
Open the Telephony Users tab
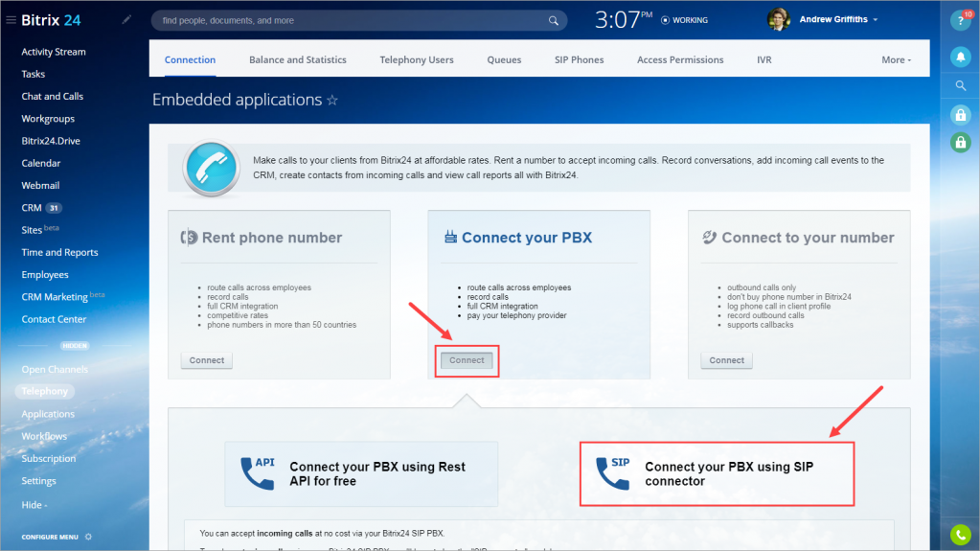click(x=417, y=60)
